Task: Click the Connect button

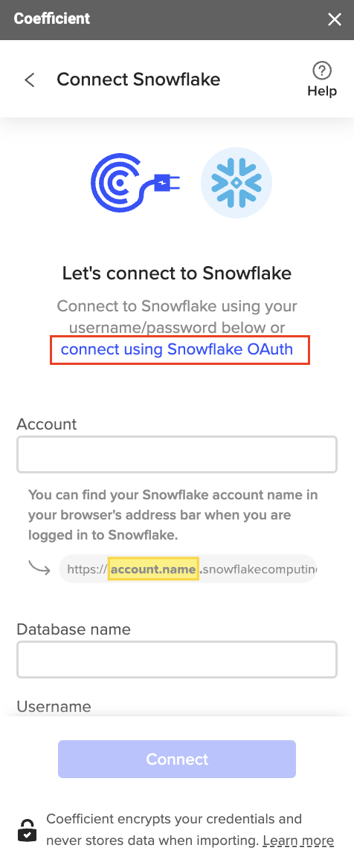Action: (177, 759)
